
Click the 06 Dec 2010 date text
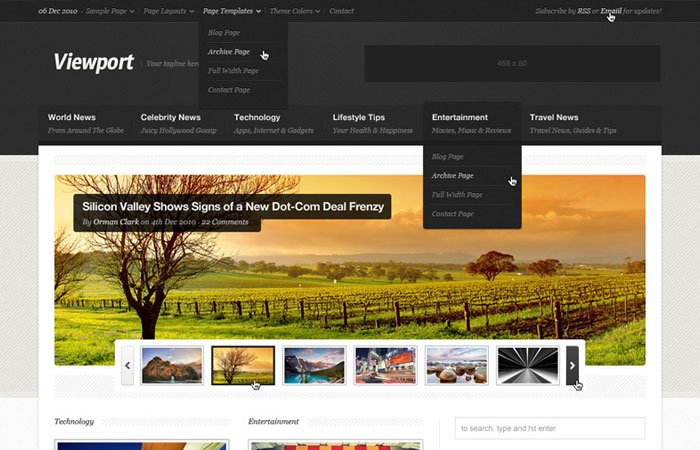(x=58, y=11)
